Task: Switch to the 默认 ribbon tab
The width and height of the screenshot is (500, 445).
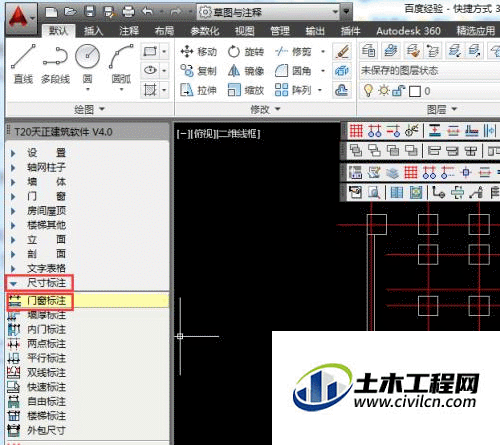Action: (59, 31)
